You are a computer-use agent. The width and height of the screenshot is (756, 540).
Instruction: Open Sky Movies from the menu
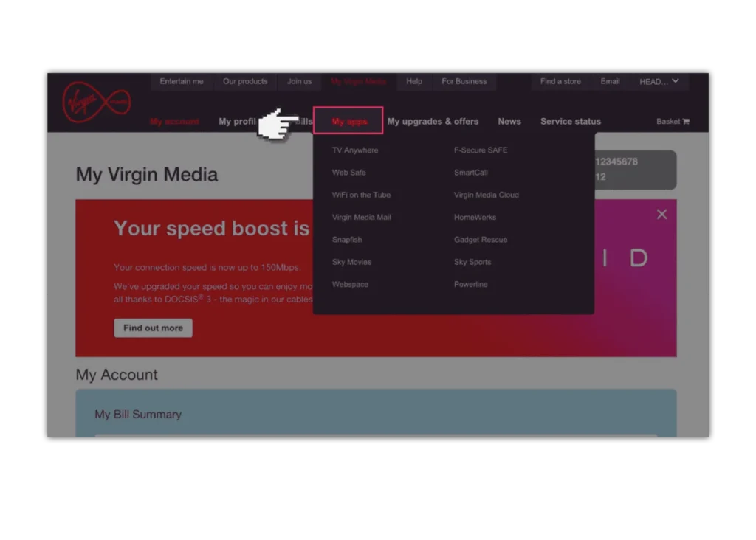pos(351,262)
